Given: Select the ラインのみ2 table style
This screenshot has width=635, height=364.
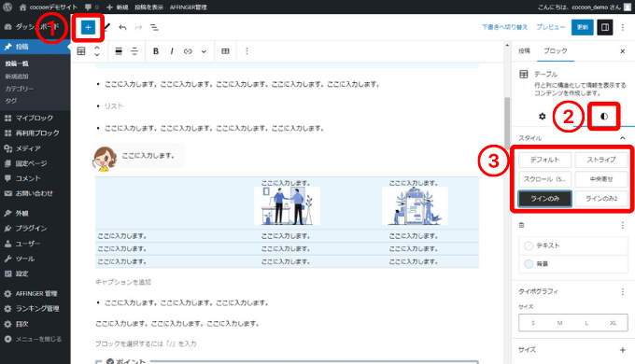Looking at the screenshot, I should click(x=601, y=199).
